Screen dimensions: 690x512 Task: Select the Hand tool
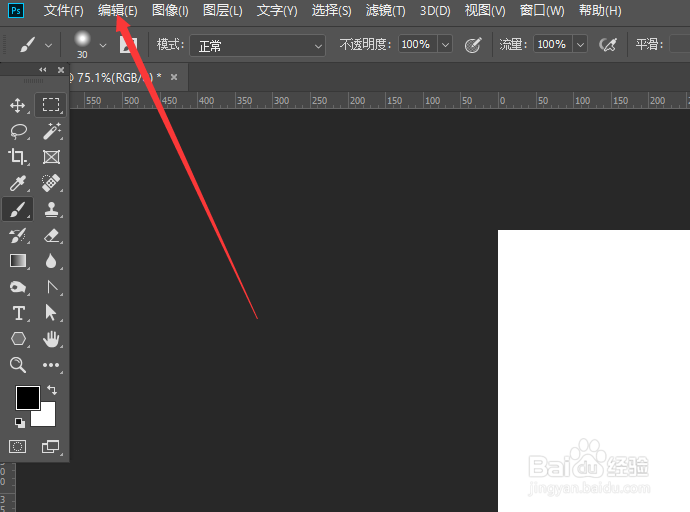tap(51, 339)
